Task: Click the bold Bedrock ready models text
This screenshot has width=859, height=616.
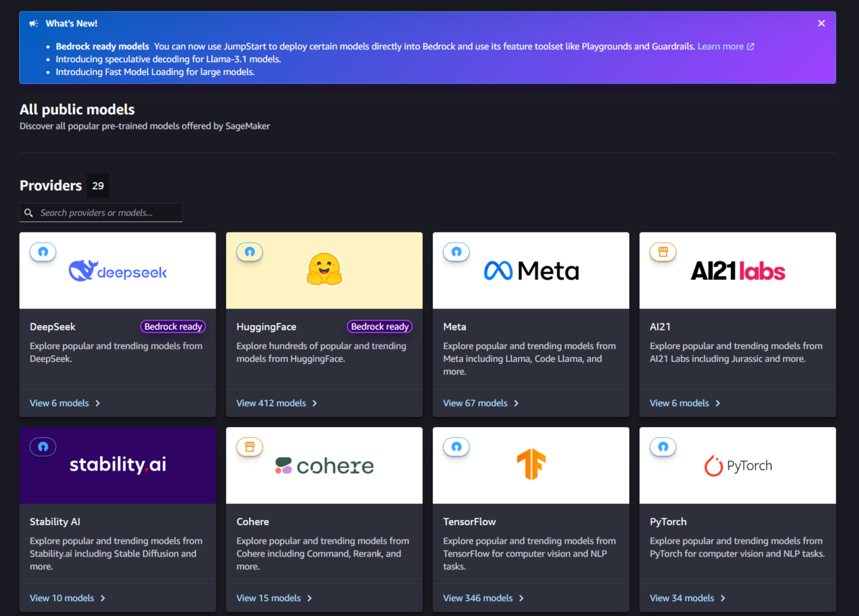Action: tap(102, 47)
